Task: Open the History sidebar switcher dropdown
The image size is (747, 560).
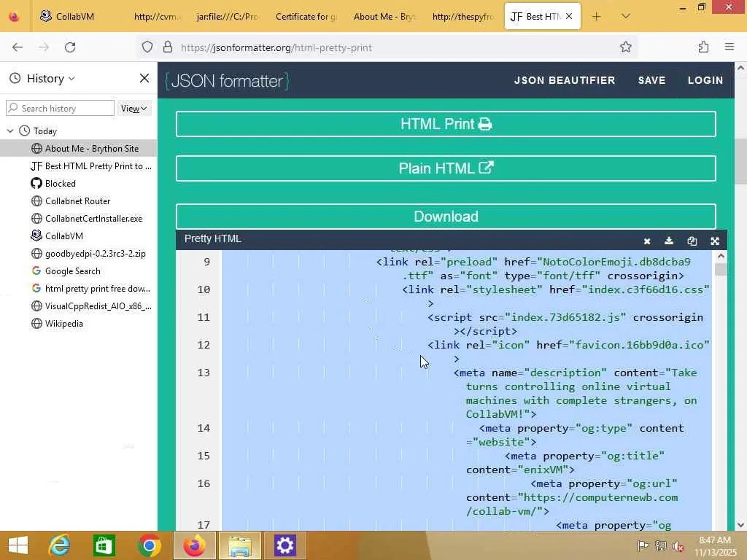Action: pos(50,79)
